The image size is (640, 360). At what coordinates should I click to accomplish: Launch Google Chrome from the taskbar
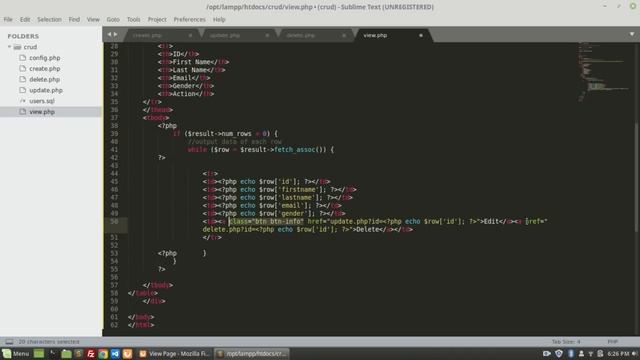pyautogui.click(x=103, y=353)
